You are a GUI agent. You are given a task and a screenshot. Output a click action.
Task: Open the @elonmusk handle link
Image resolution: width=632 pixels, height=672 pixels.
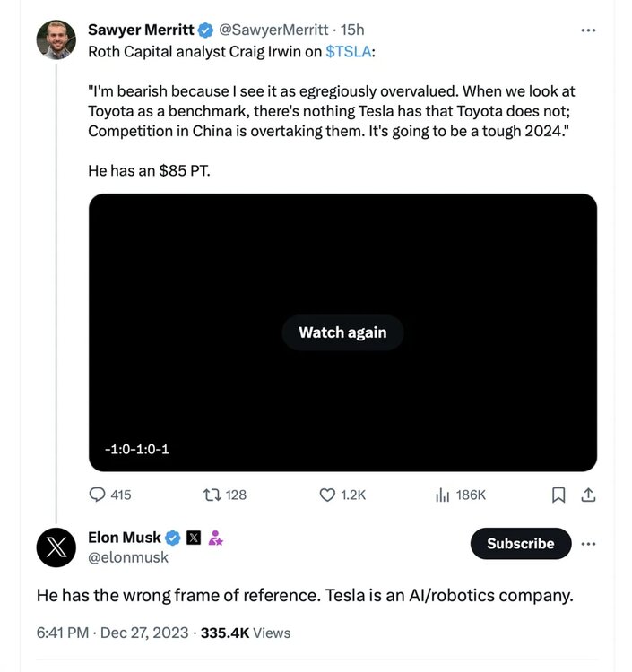coord(128,557)
